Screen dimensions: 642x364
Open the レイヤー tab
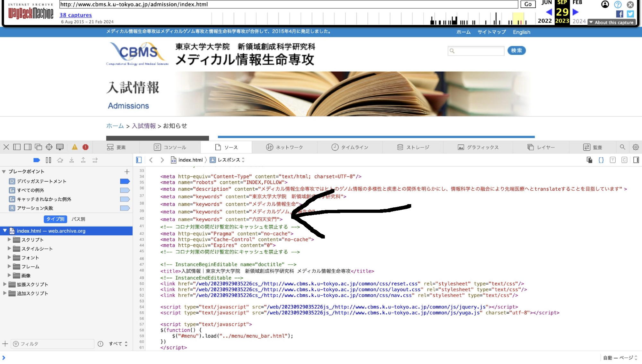(x=541, y=147)
